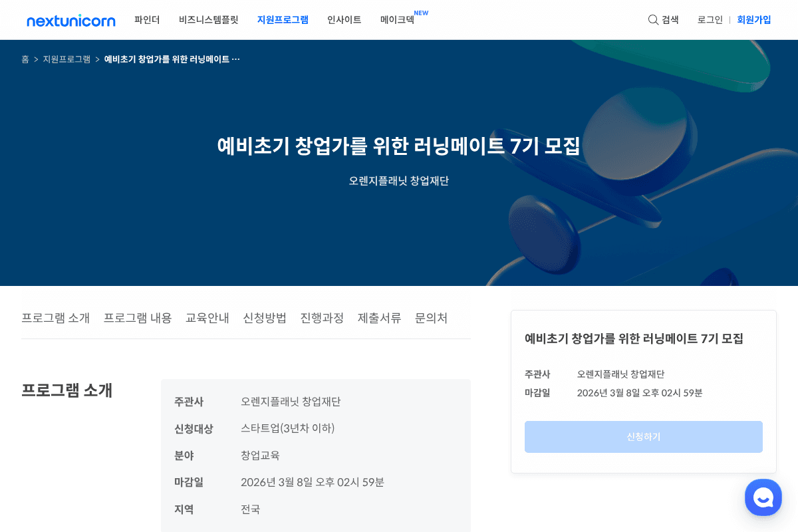The image size is (798, 532).
Task: Open the 파인더 menu
Action: point(147,20)
